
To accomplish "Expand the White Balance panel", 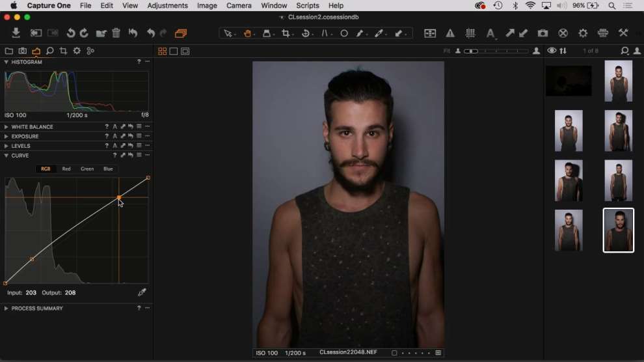I will [x=6, y=127].
